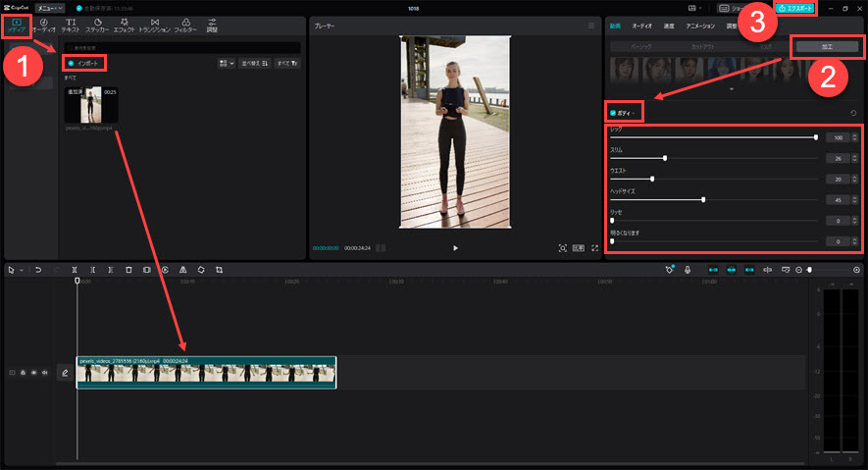The width and height of the screenshot is (868, 470).
Task: Click the Undo icon in timeline toolbar
Action: (x=38, y=270)
